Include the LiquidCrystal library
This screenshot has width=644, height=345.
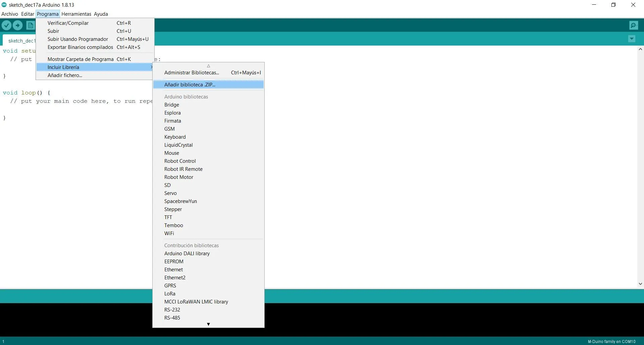point(208,145)
